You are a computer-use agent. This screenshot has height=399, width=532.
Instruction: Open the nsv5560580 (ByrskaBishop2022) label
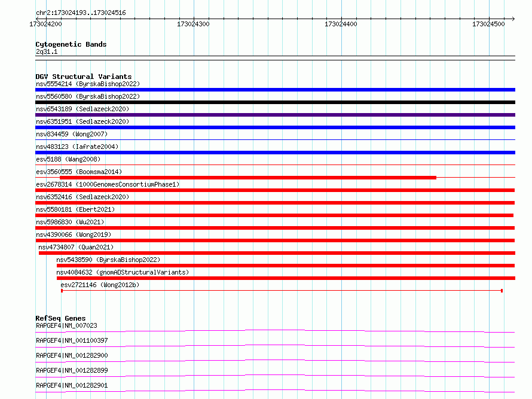(x=88, y=96)
